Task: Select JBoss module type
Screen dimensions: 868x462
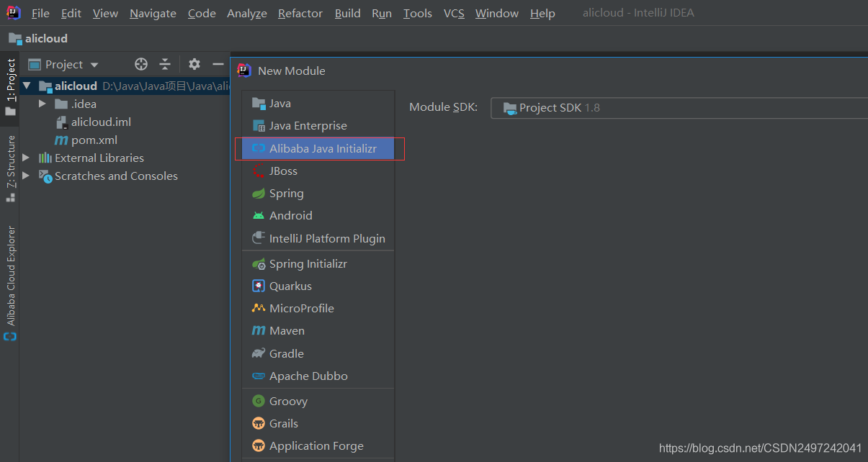Action: pos(318,171)
